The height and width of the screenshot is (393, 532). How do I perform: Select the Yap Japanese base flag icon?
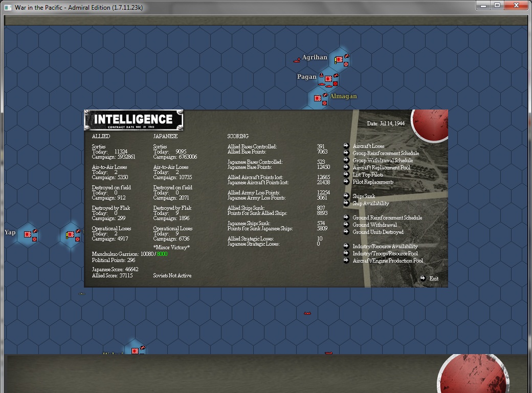tap(28, 234)
